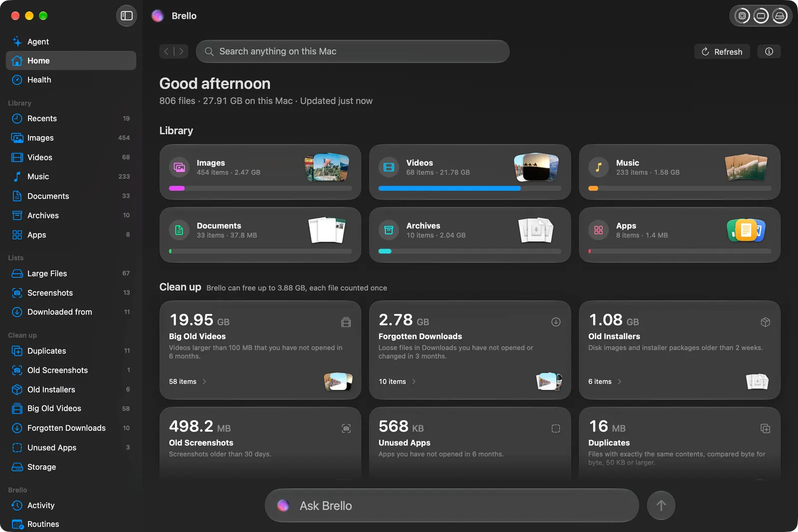Select Health in the sidebar
This screenshot has width=798, height=532.
(x=71, y=80)
